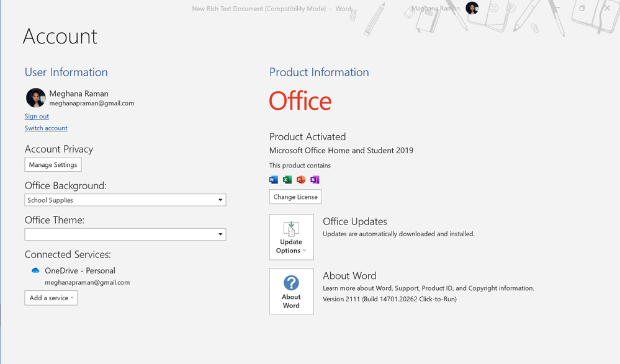Click the Product Information heading
This screenshot has height=364, width=620.
tap(319, 73)
